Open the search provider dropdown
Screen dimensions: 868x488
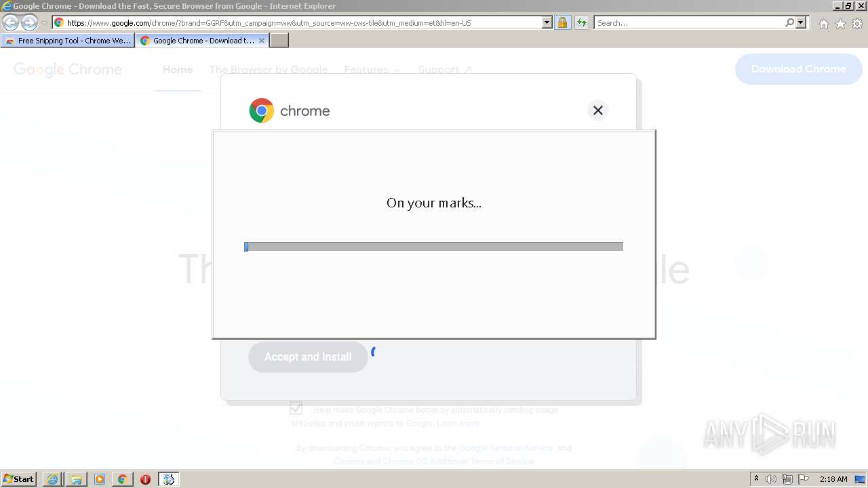click(802, 23)
